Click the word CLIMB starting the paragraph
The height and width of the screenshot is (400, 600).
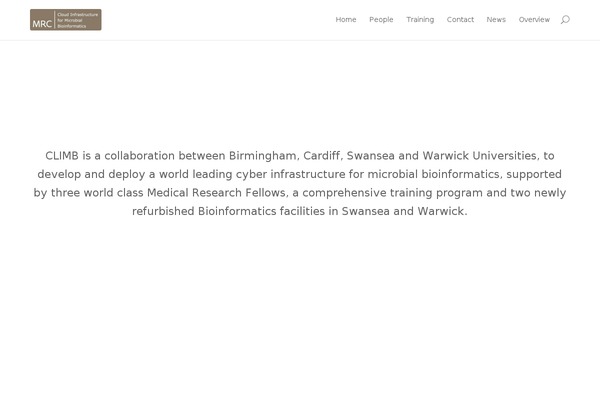click(62, 156)
